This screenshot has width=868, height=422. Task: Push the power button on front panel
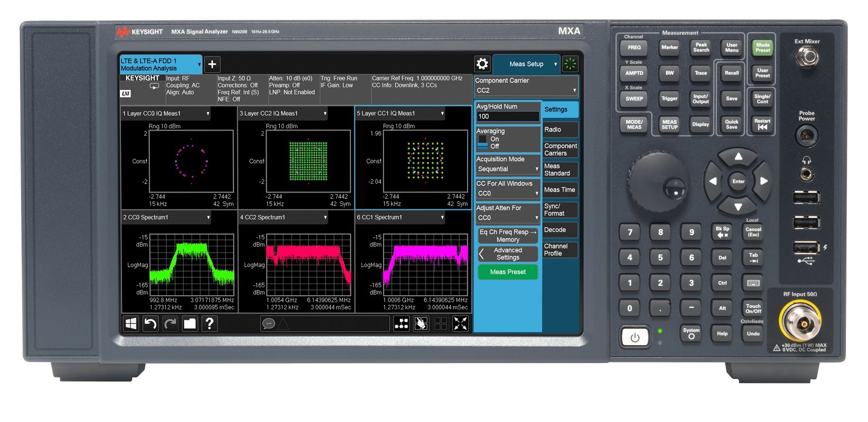pos(635,337)
